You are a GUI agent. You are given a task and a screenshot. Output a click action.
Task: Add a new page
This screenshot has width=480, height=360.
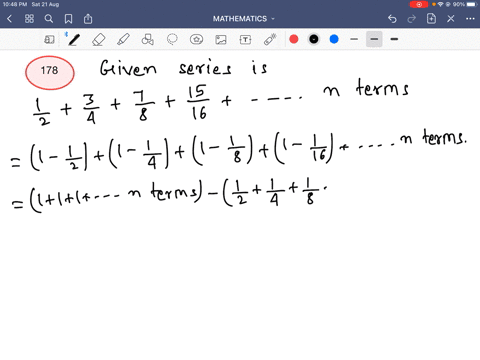[431, 19]
